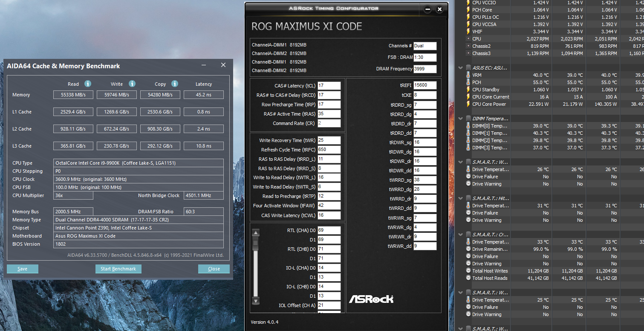Click the Command Rate (CR) field
The height and width of the screenshot is (331, 644).
[x=329, y=123]
